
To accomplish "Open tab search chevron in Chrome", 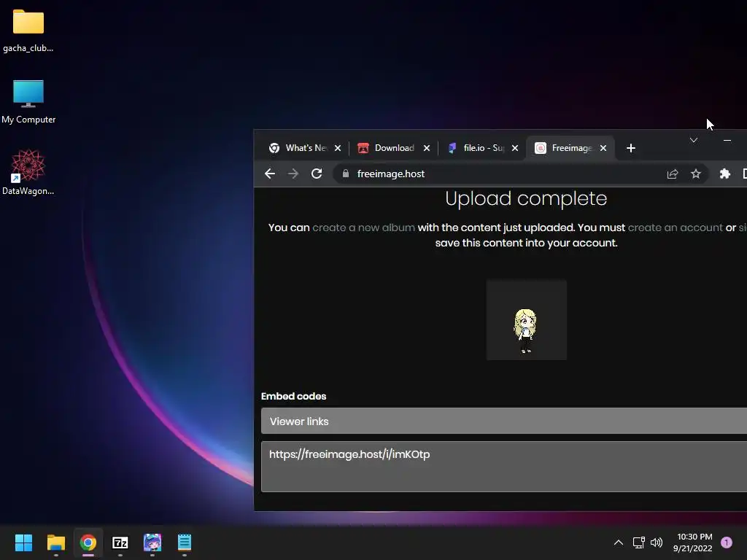I will pyautogui.click(x=694, y=140).
